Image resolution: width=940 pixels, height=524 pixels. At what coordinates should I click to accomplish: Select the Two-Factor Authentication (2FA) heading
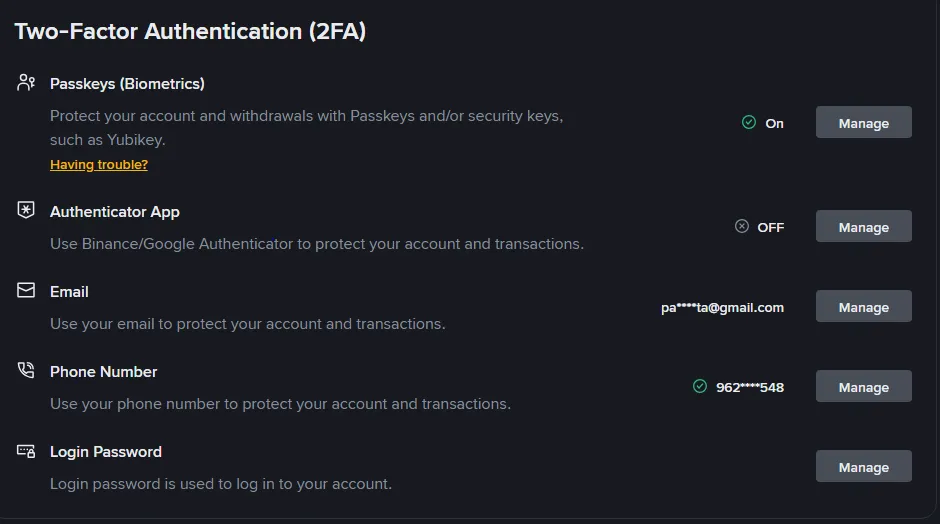(190, 31)
